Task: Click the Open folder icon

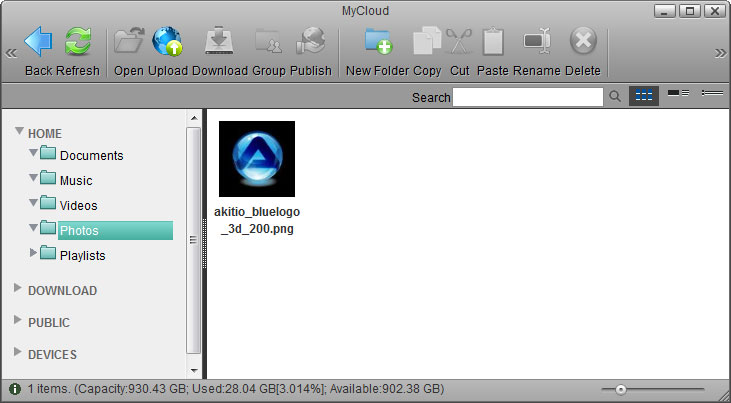Action: 129,42
